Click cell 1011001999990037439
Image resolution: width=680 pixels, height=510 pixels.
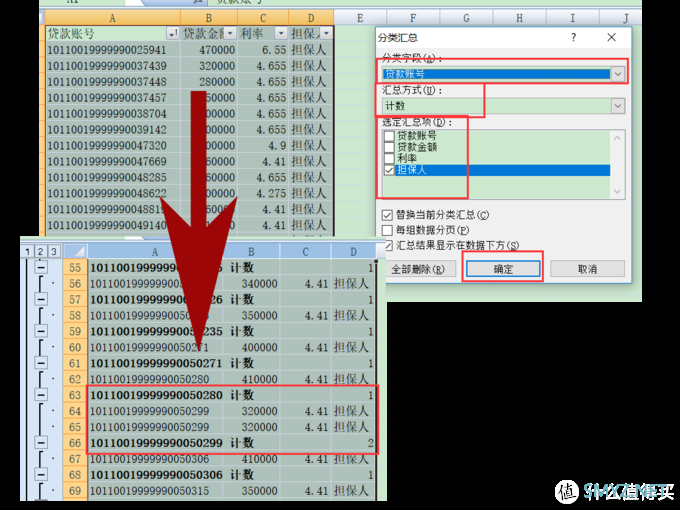pyautogui.click(x=113, y=66)
